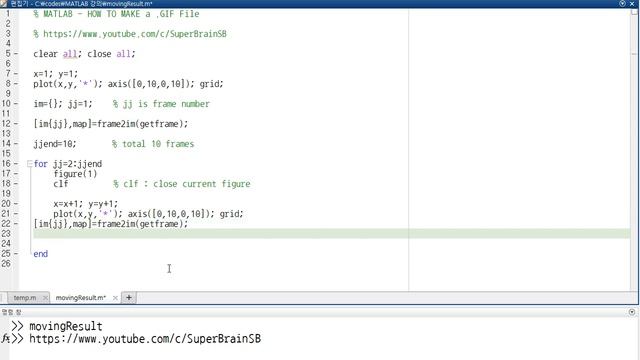Click 'figure(1)' on line 17
This screenshot has height=360, width=640.
click(75, 174)
